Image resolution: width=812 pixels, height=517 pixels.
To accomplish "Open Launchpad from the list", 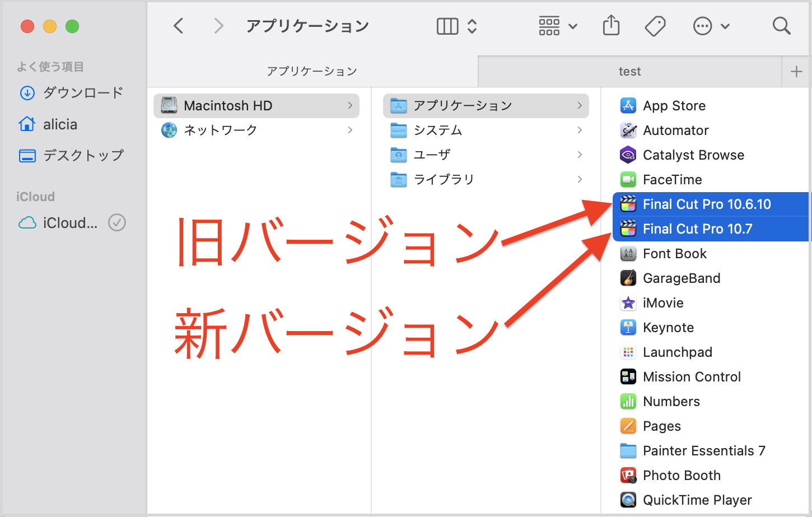I will (678, 352).
